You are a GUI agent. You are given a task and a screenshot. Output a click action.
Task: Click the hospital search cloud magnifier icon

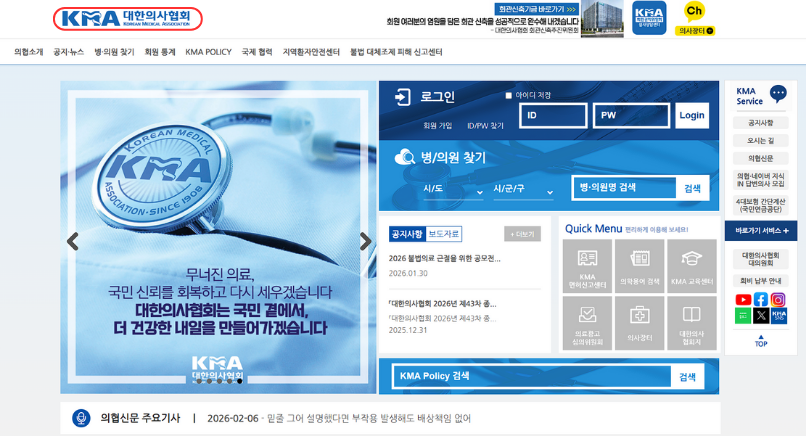click(405, 157)
